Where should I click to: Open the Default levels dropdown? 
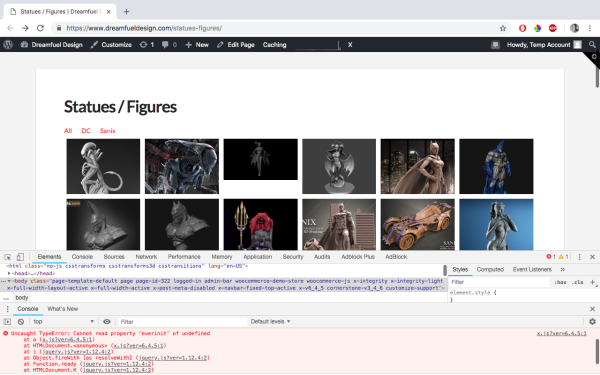pyautogui.click(x=270, y=321)
